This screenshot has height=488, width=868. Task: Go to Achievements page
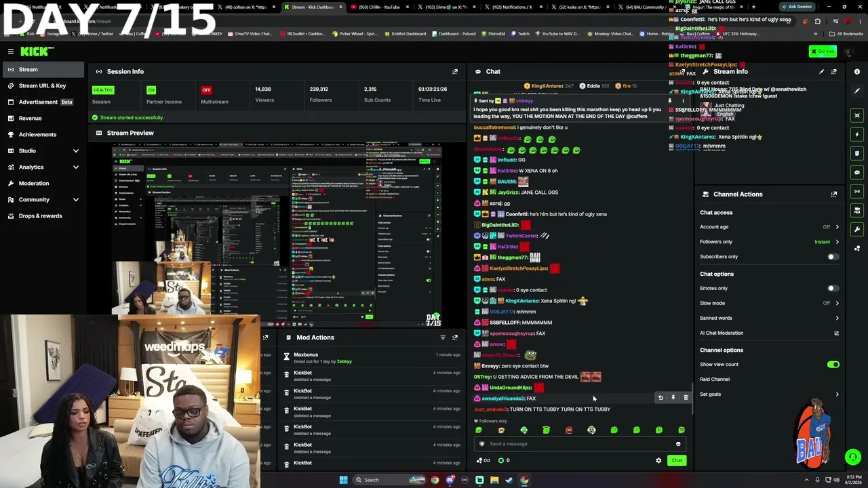tap(43, 134)
